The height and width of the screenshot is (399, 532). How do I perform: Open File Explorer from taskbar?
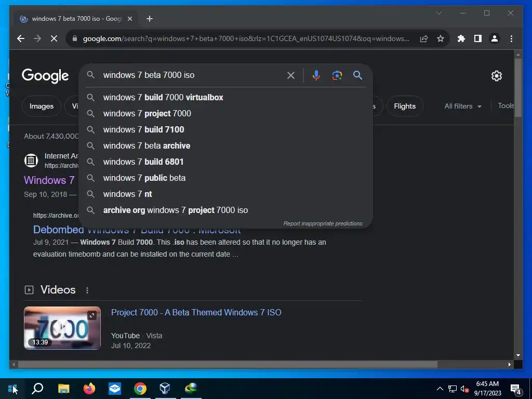point(63,389)
